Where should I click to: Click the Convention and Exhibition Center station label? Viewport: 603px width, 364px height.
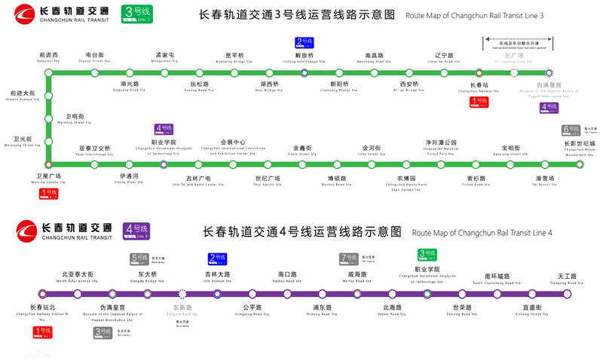point(233,146)
